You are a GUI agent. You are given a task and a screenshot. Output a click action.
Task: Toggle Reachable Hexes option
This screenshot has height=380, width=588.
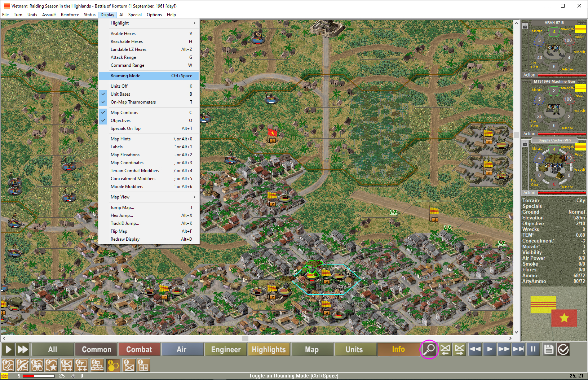tap(149, 42)
